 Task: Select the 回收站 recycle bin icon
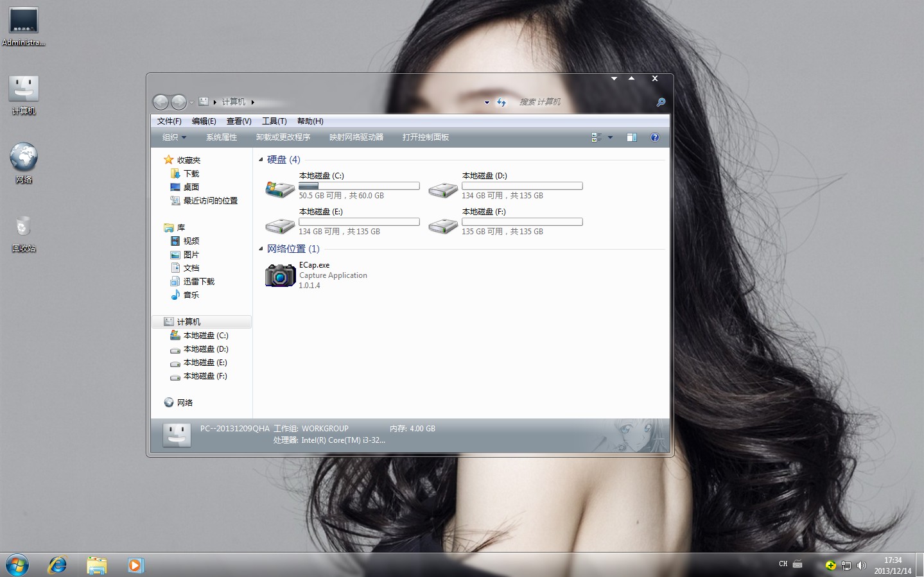pyautogui.click(x=23, y=233)
